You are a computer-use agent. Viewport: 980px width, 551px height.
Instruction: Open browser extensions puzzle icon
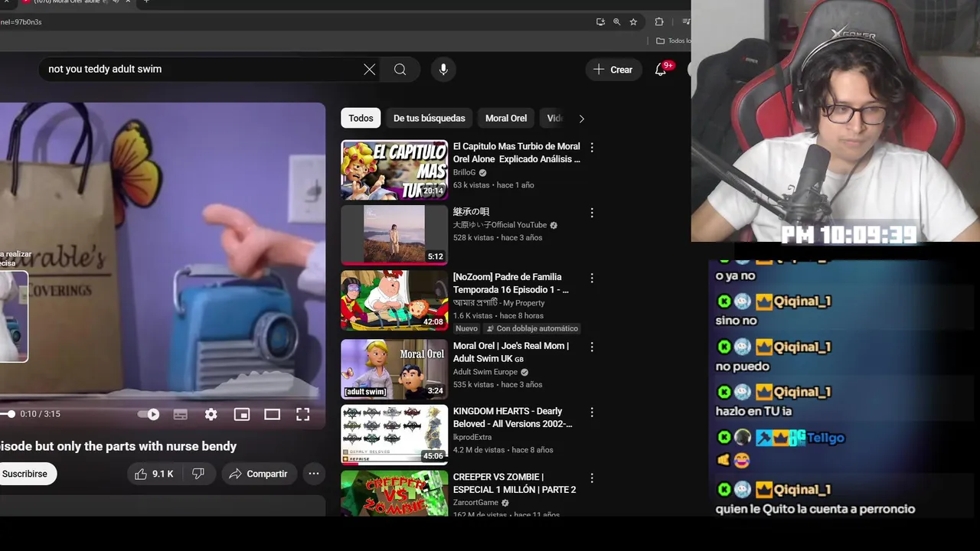[659, 22]
